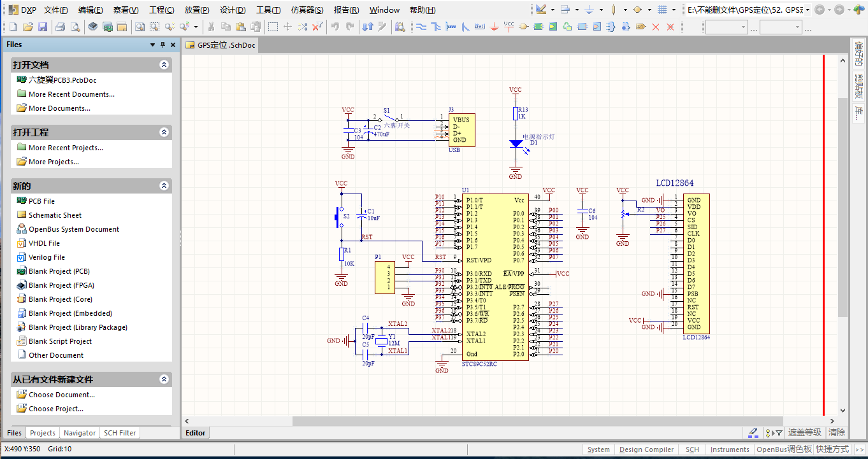Switch to the SCH Filter tab
The height and width of the screenshot is (459, 868).
120,433
